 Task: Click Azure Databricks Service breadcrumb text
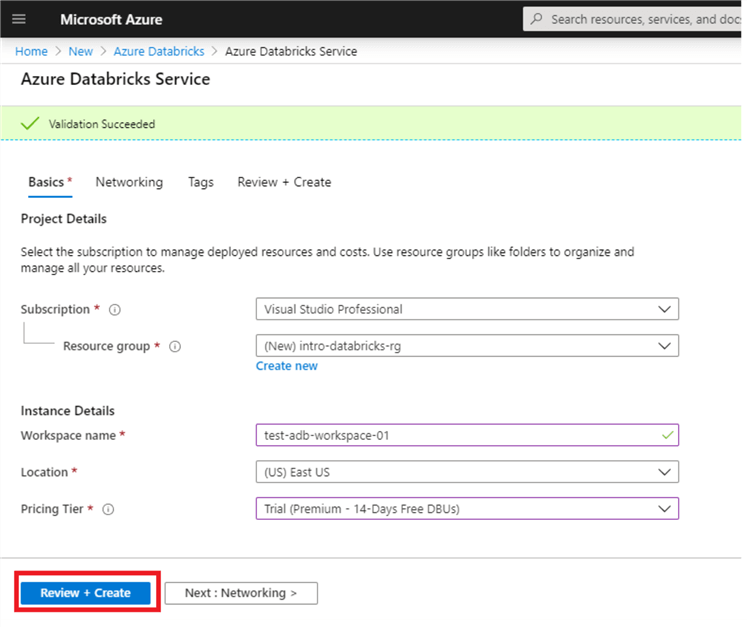pos(291,51)
